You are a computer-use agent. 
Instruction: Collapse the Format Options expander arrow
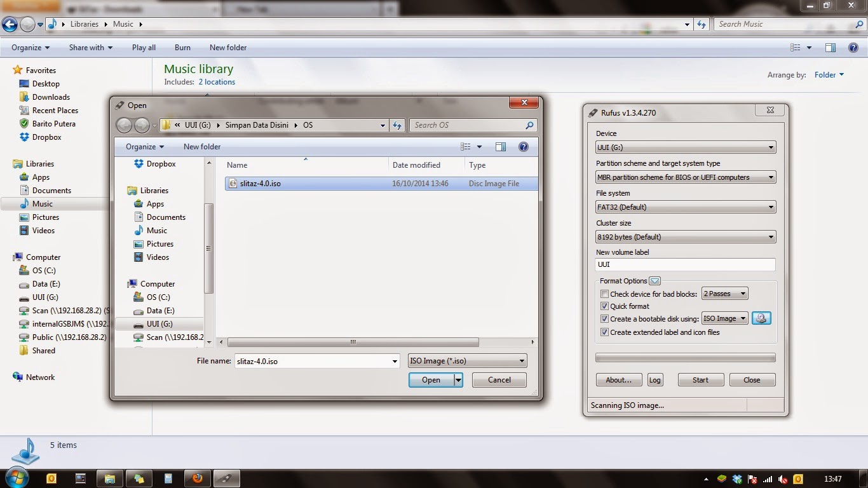(655, 281)
